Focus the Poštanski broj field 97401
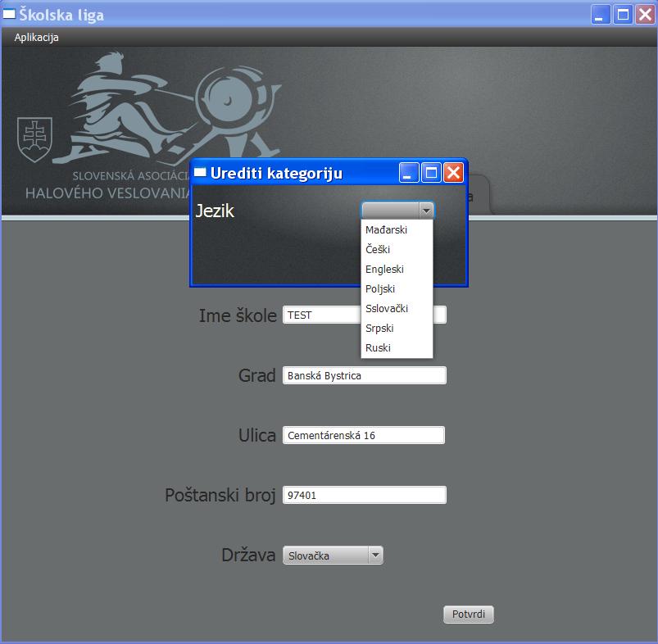658x644 pixels. coord(365,495)
